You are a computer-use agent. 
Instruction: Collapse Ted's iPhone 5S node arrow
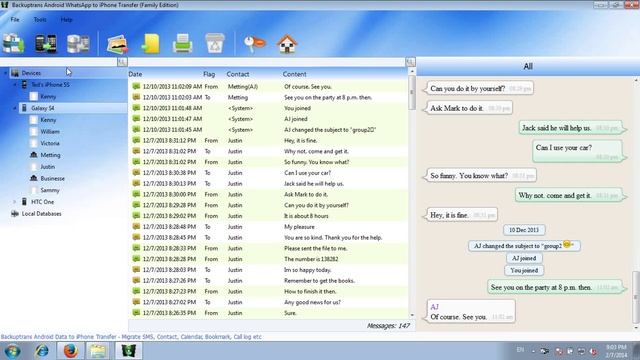pyautogui.click(x=15, y=85)
